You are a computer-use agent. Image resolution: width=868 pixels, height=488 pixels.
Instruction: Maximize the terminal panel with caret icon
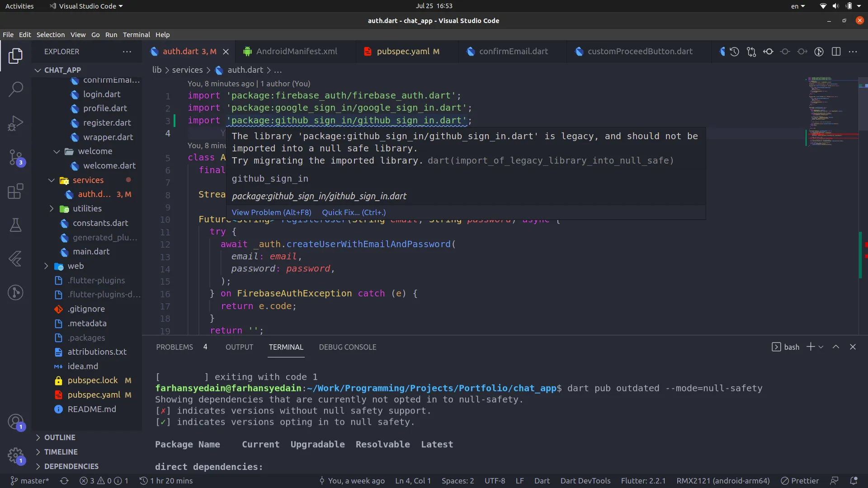pyautogui.click(x=836, y=347)
